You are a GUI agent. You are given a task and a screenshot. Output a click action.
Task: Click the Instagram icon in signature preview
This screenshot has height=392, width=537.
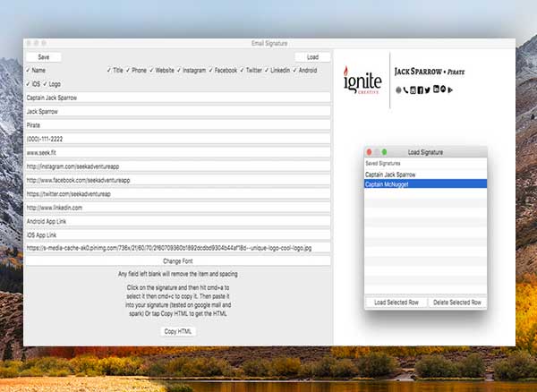pyautogui.click(x=413, y=90)
